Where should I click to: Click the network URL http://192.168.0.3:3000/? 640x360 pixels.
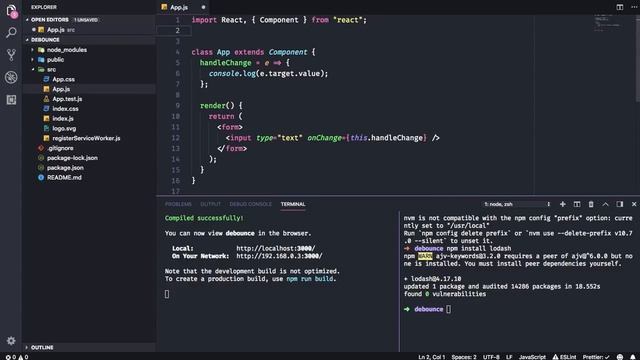(x=279, y=256)
